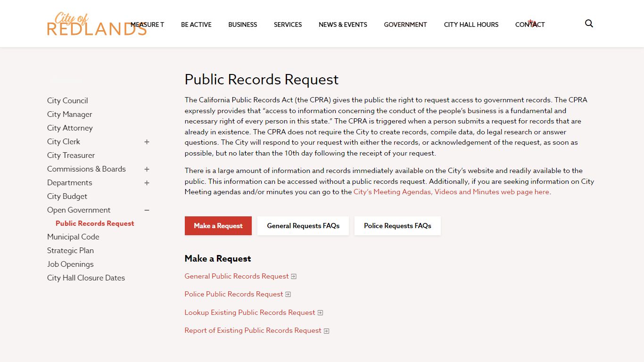The width and height of the screenshot is (644, 362).
Task: Open the Business menu
Action: coord(243,25)
